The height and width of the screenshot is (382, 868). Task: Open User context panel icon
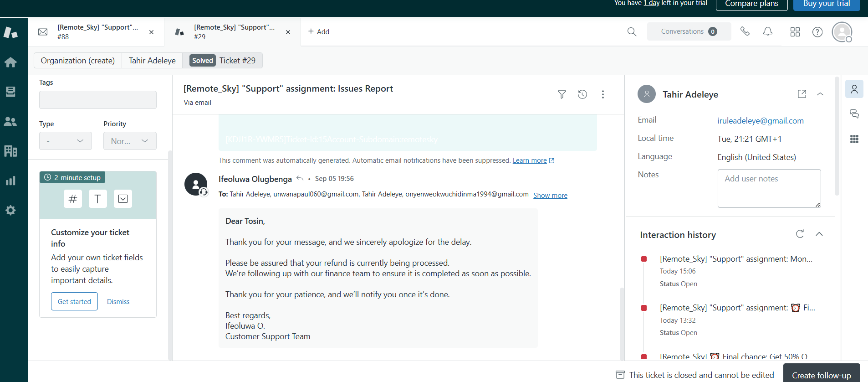coord(854,89)
